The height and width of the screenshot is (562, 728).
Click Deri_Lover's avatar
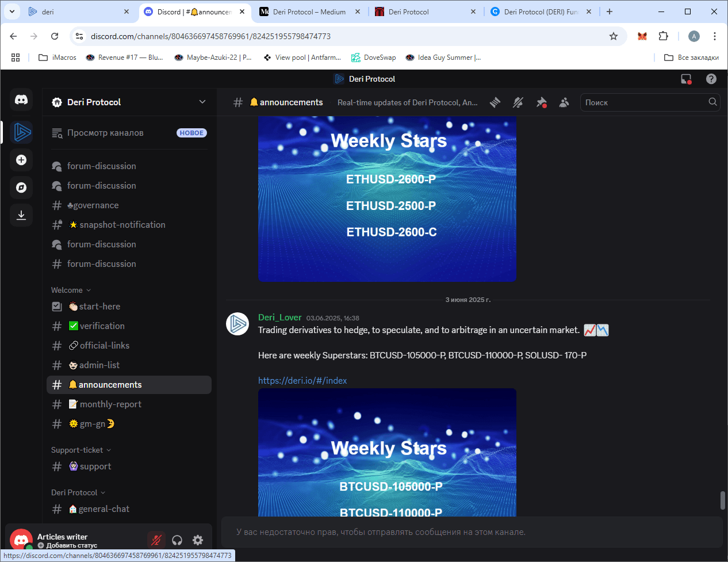pos(237,324)
